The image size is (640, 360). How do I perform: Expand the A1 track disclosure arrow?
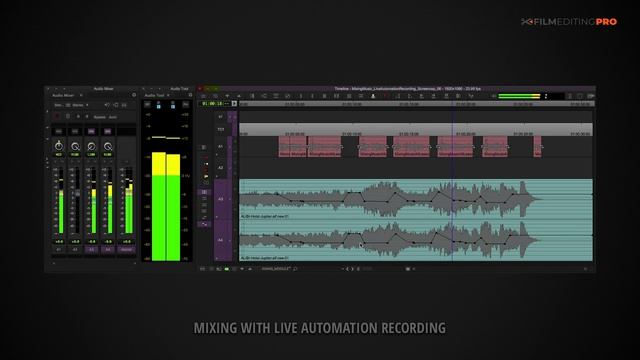click(x=217, y=155)
